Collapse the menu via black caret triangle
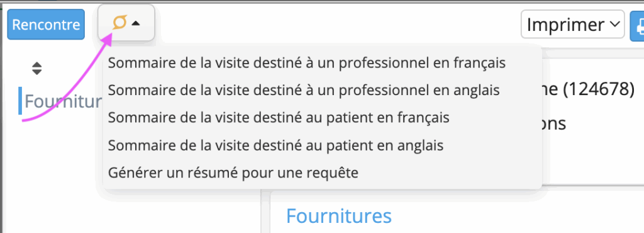This screenshot has width=644, height=233. 136,24
